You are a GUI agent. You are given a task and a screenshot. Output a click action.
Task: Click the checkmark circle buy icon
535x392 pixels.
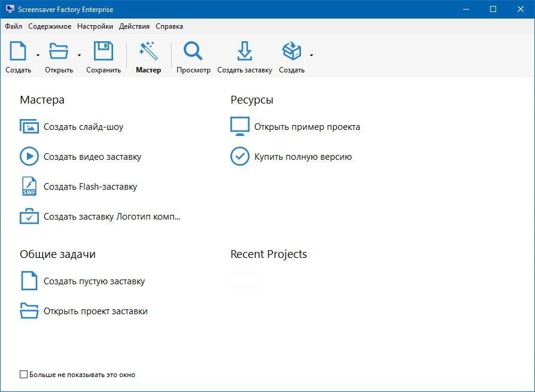tap(240, 156)
